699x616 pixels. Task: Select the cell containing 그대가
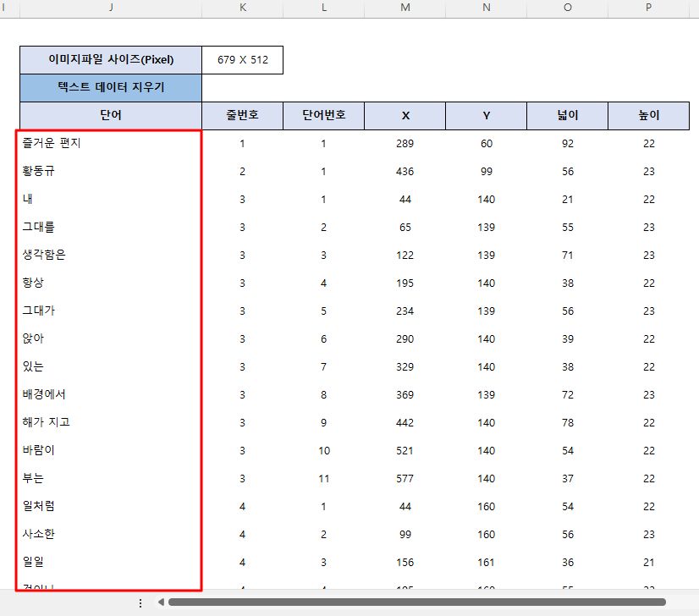click(x=111, y=311)
